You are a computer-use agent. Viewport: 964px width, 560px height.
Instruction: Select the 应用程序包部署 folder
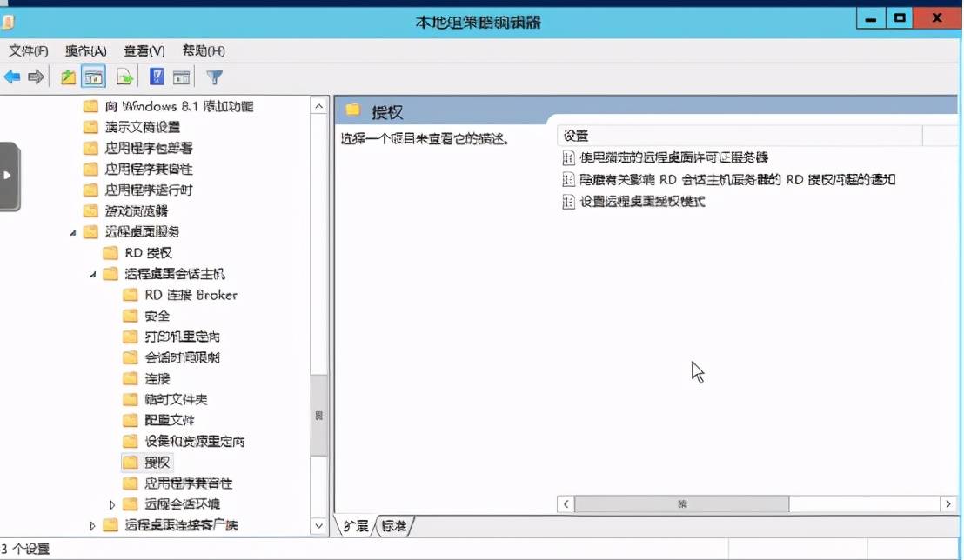coord(137,148)
